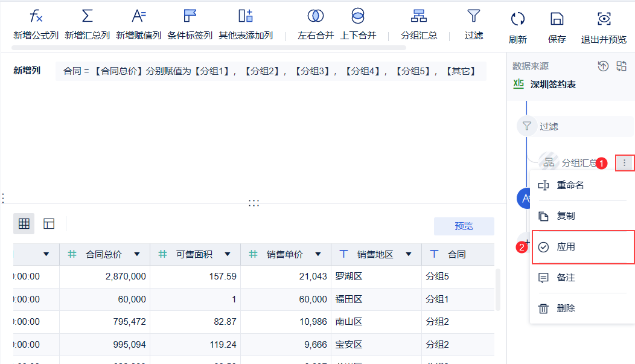Open 销售单价 column dropdown arrow
The height and width of the screenshot is (364, 635).
(x=318, y=254)
